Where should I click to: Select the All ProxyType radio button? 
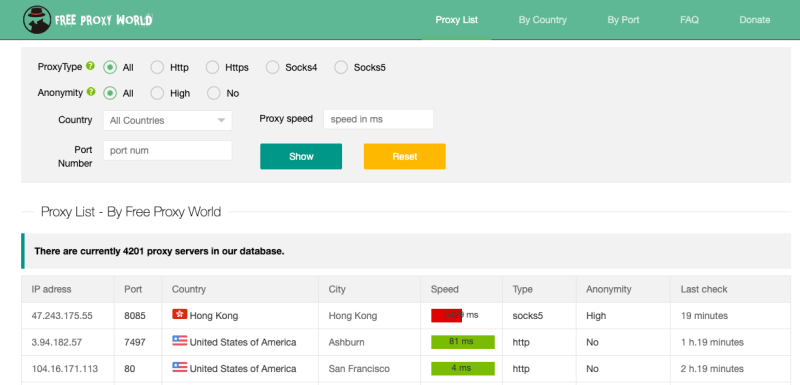coord(110,67)
